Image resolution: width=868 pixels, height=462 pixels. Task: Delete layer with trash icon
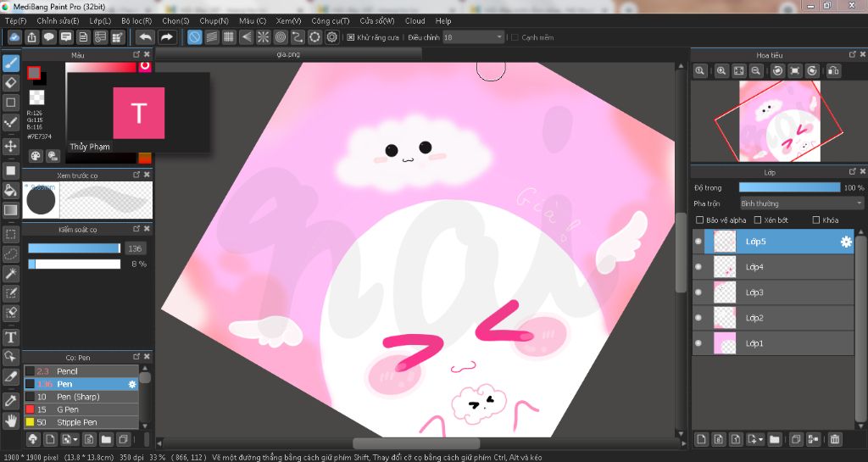coord(835,439)
